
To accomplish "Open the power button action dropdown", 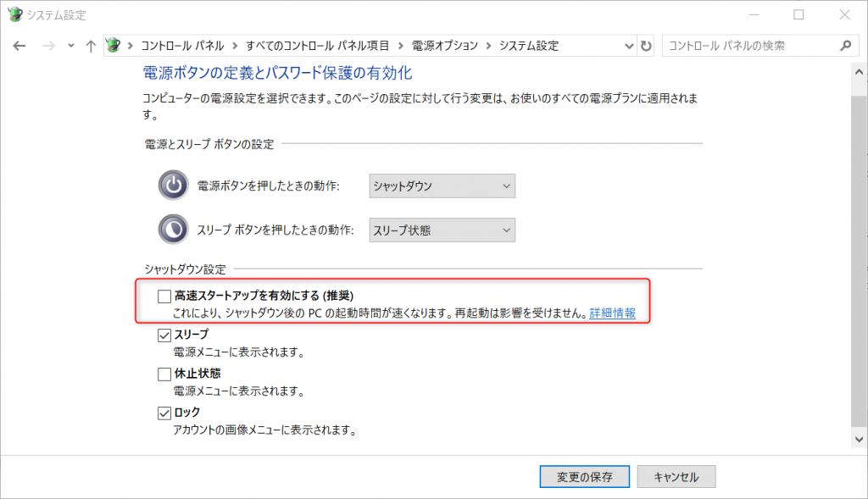I will tap(442, 186).
